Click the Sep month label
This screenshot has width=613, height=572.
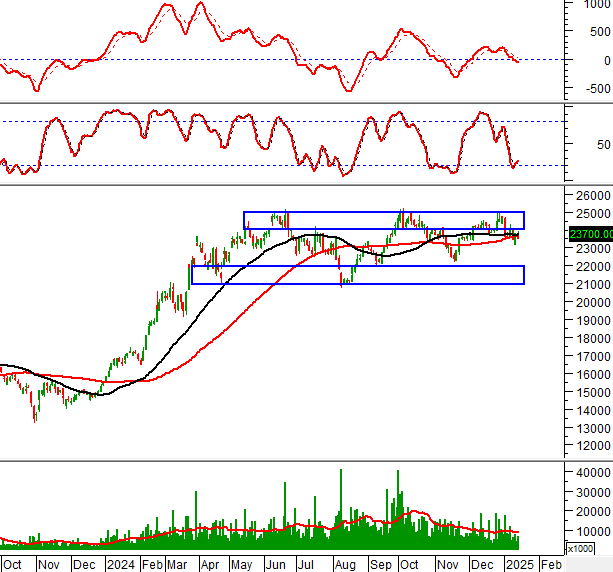(x=380, y=565)
